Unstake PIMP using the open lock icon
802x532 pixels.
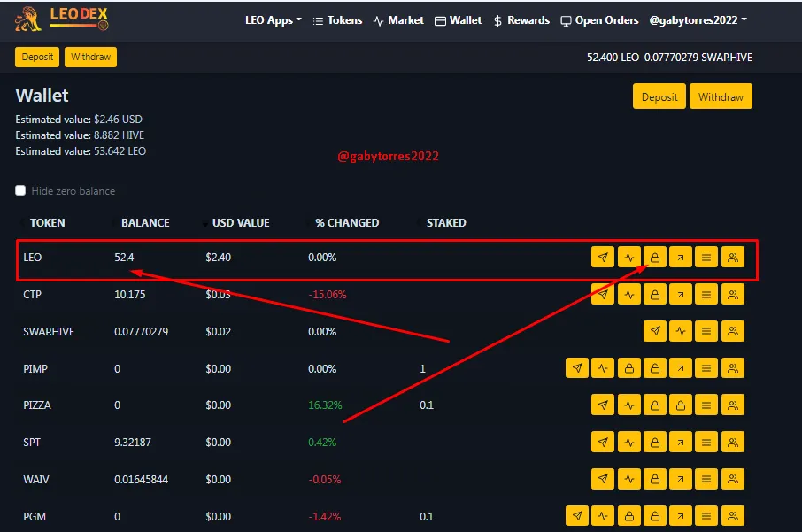tap(655, 367)
